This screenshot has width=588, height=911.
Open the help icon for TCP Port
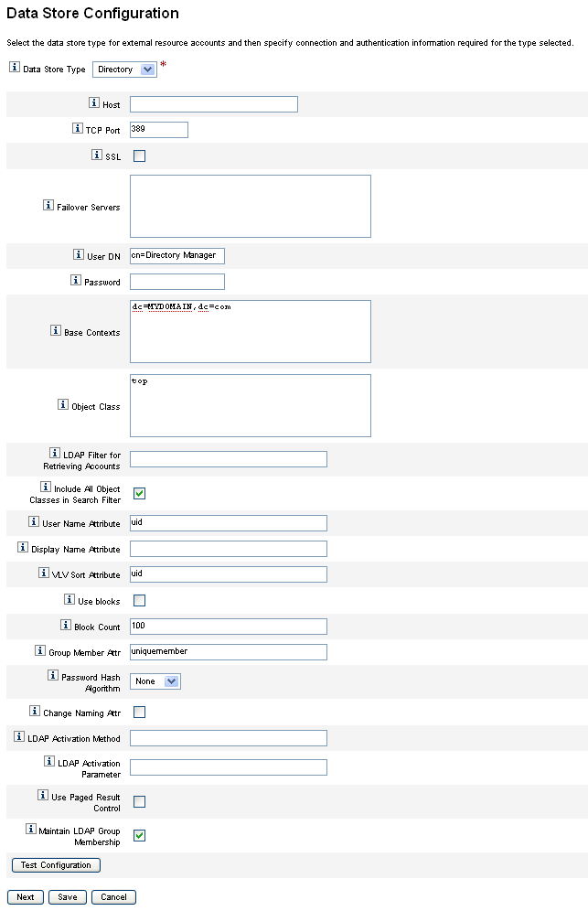[78, 128]
